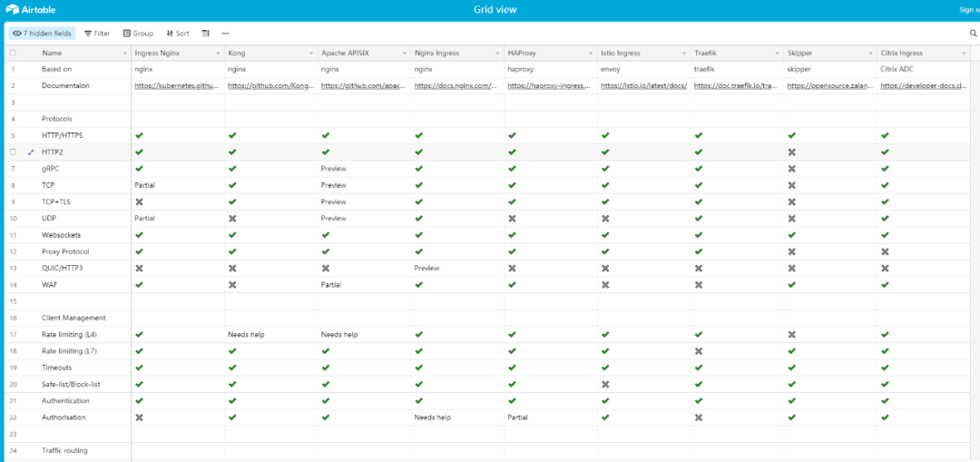Select the envoy cell in Based on row
Image resolution: width=980 pixels, height=462 pixels.
(644, 69)
